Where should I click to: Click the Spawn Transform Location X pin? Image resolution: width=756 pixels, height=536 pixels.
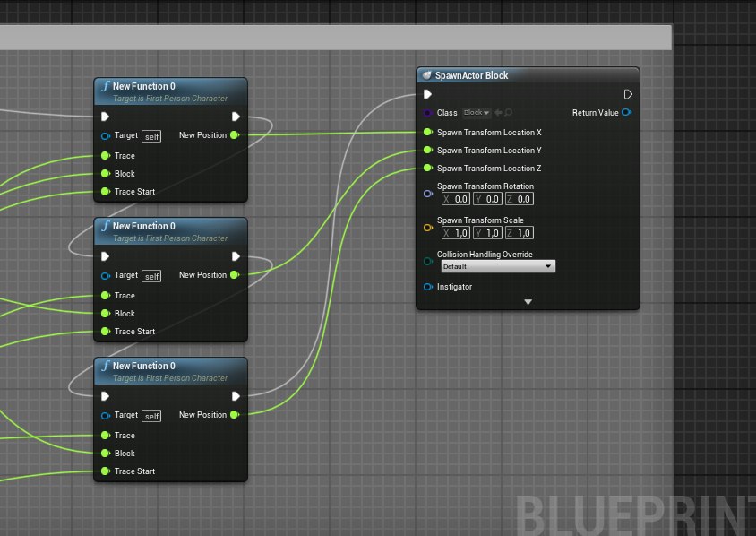click(427, 132)
